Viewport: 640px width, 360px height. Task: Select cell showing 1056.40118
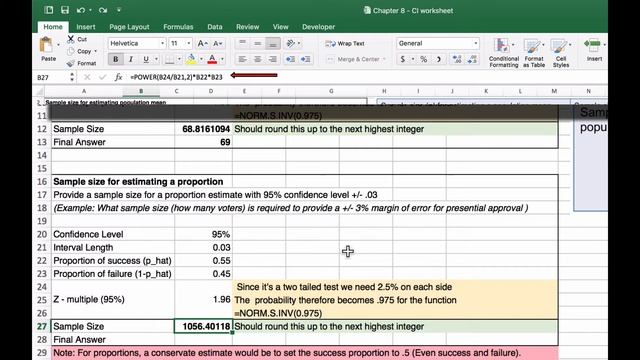click(203, 326)
